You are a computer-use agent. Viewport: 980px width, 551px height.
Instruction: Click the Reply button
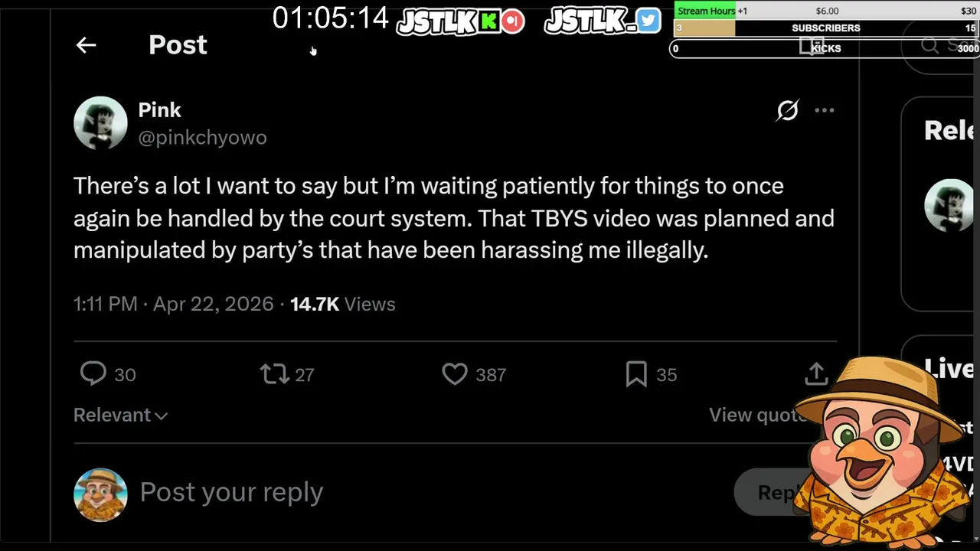tap(773, 492)
